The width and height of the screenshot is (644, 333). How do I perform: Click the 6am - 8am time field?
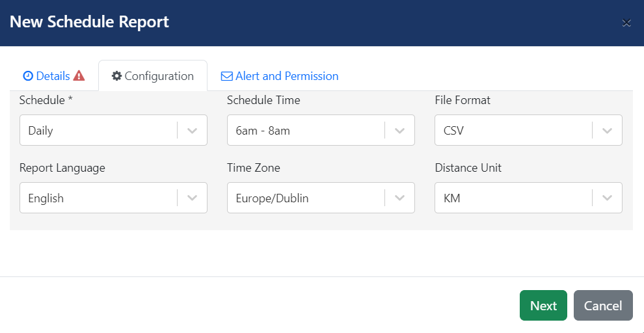tap(321, 130)
